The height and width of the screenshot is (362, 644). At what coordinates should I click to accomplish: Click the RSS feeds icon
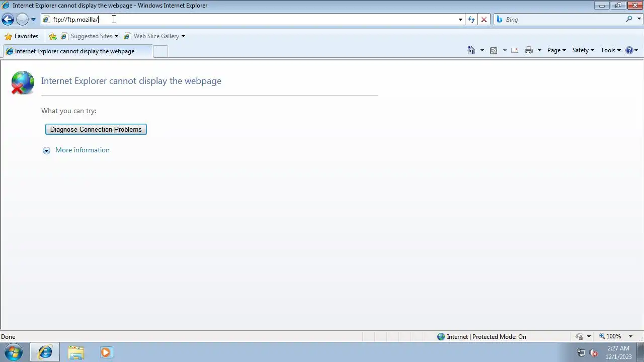(494, 50)
